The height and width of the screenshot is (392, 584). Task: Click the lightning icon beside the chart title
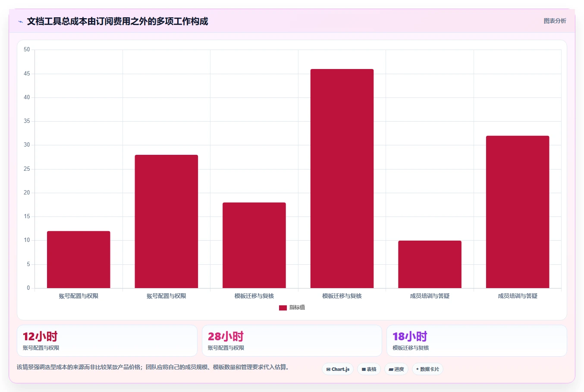pyautogui.click(x=21, y=22)
